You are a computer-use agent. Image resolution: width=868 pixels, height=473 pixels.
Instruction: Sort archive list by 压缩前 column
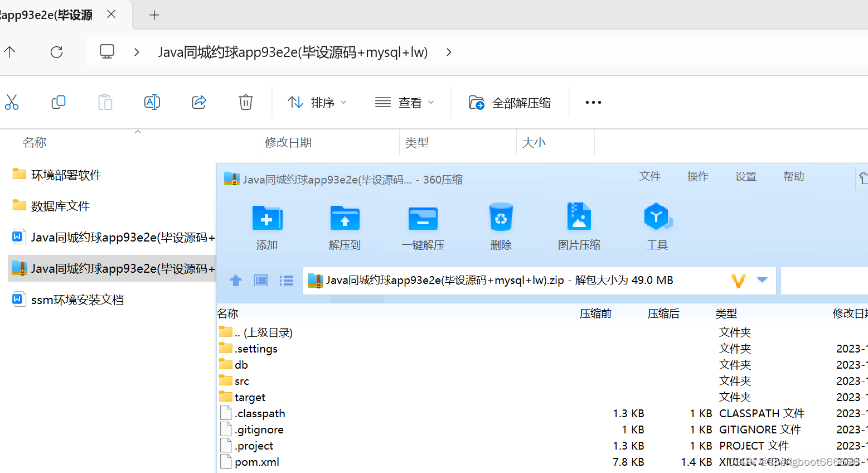[595, 314]
